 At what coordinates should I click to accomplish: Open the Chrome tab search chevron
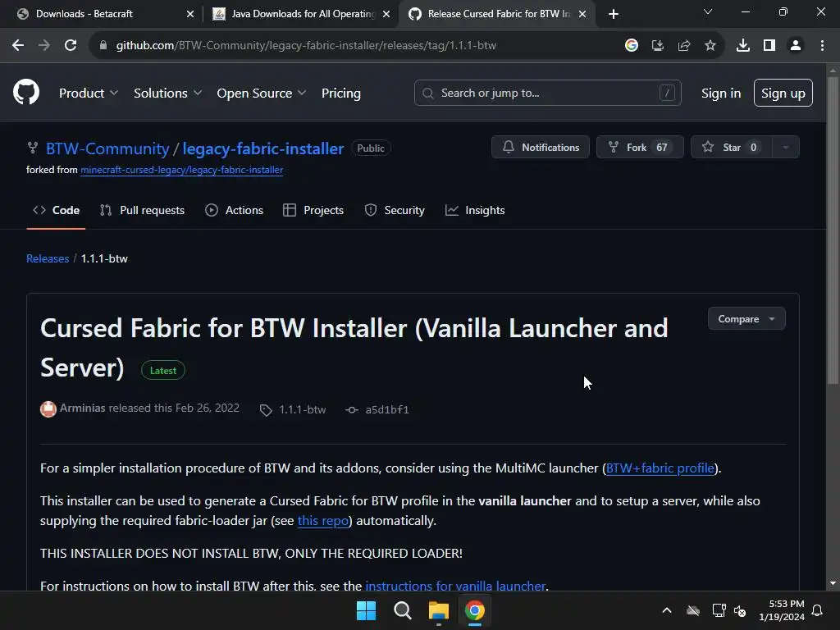click(x=708, y=11)
